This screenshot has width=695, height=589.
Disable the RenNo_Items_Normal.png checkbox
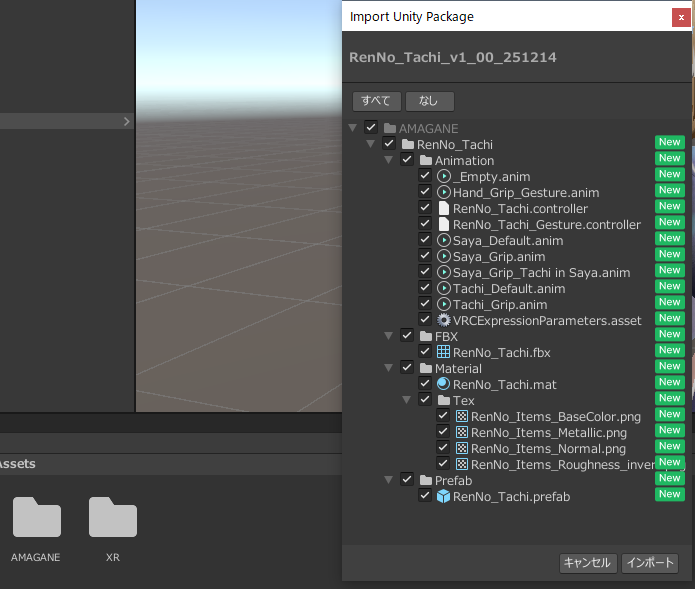click(443, 448)
